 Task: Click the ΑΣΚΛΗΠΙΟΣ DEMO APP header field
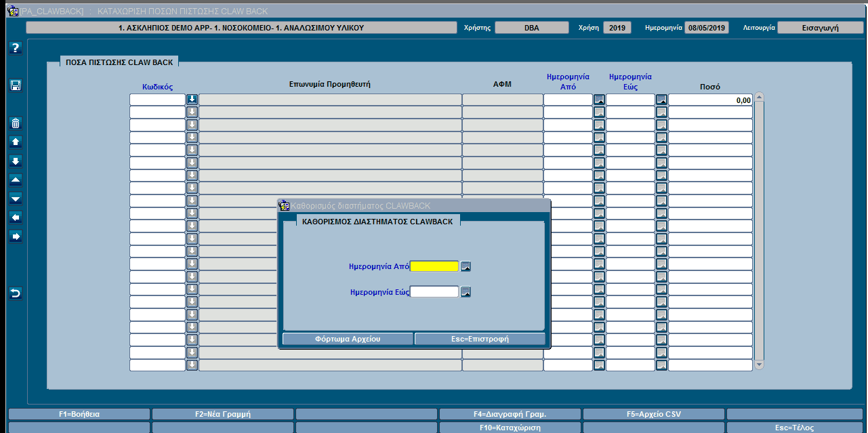(x=241, y=28)
